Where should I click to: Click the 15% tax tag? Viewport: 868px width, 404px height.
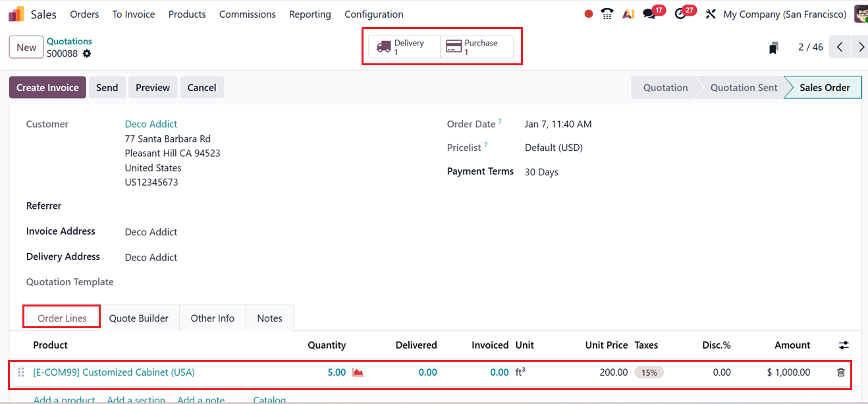pos(649,372)
